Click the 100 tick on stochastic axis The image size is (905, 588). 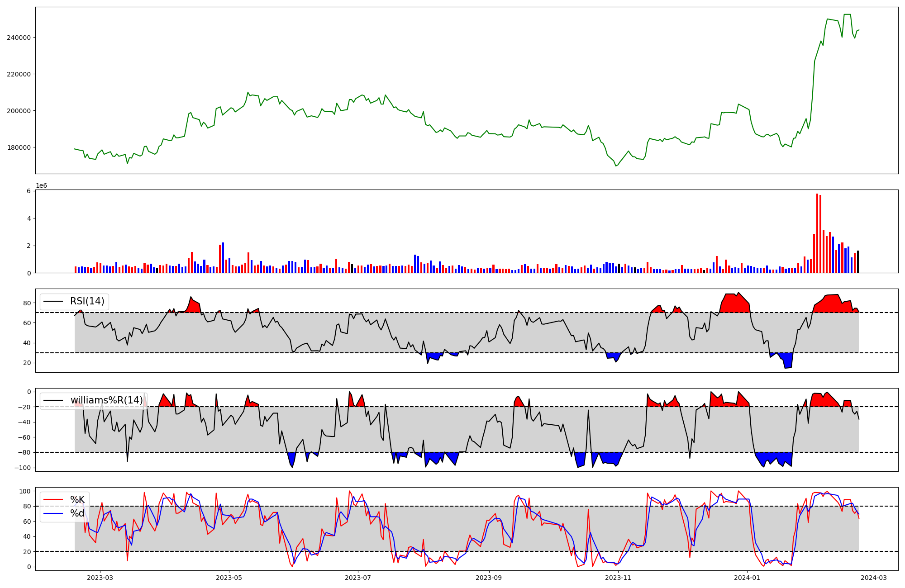point(25,491)
